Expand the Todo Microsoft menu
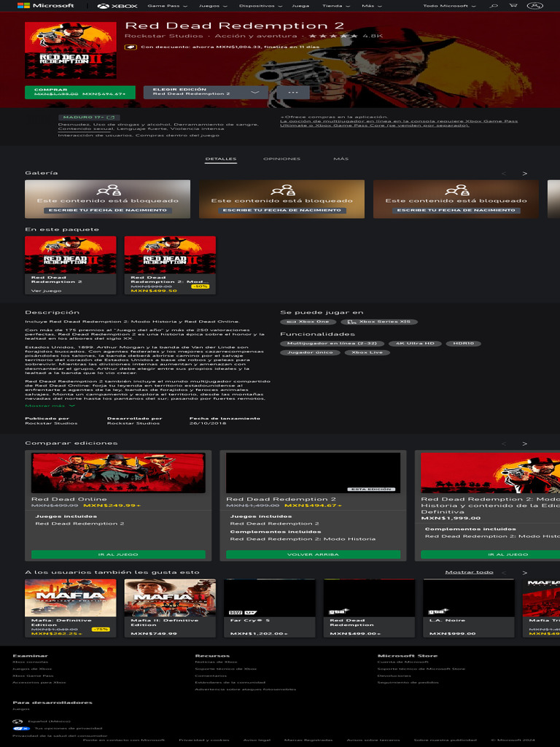Screen dimensions: 560x747 [449, 6]
